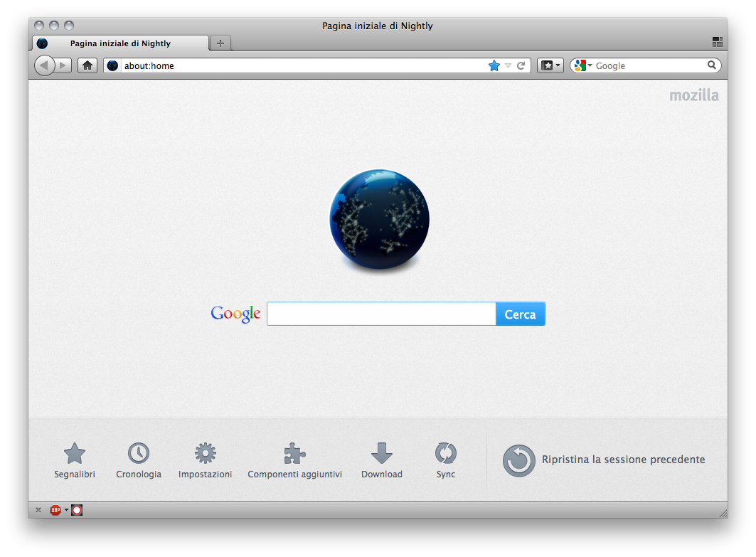Click the Google logo beside search field
Screen dimensions: 756x557
tap(235, 314)
